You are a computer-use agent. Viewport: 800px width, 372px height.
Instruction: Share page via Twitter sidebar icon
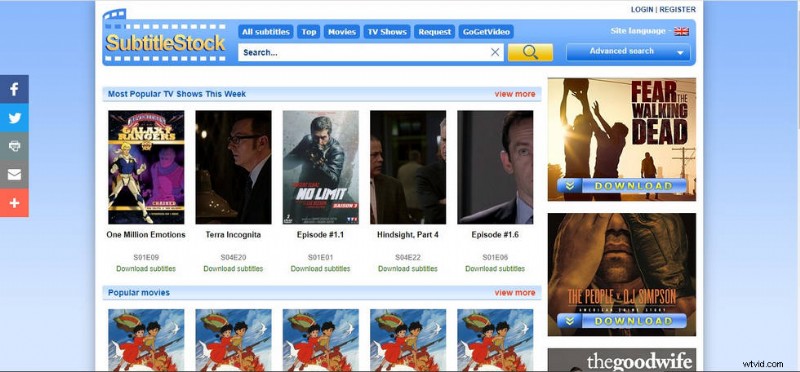(14, 118)
